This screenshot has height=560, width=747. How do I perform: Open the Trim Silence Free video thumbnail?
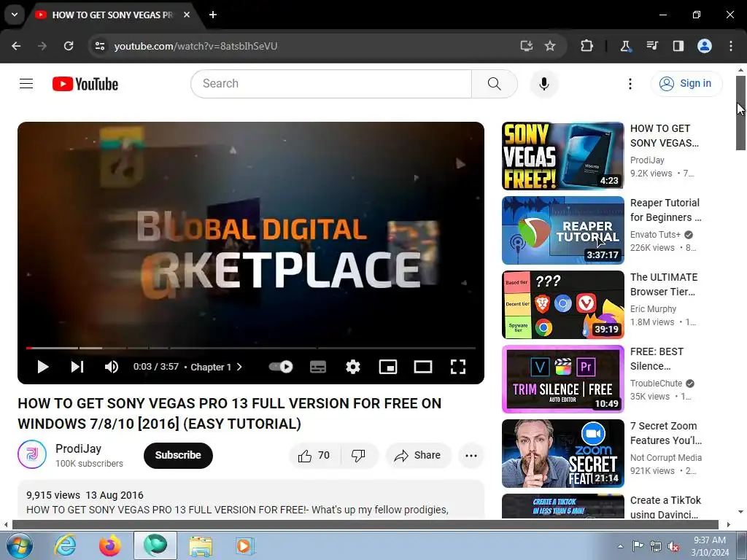coord(562,378)
